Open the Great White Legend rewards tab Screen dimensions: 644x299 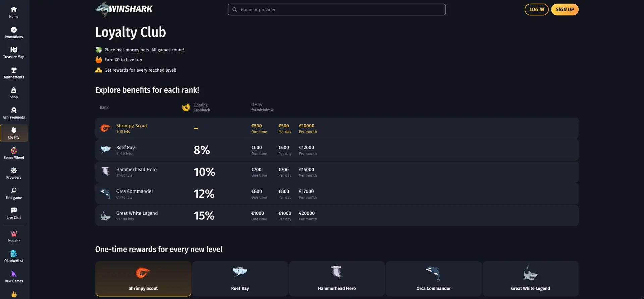[x=530, y=279]
